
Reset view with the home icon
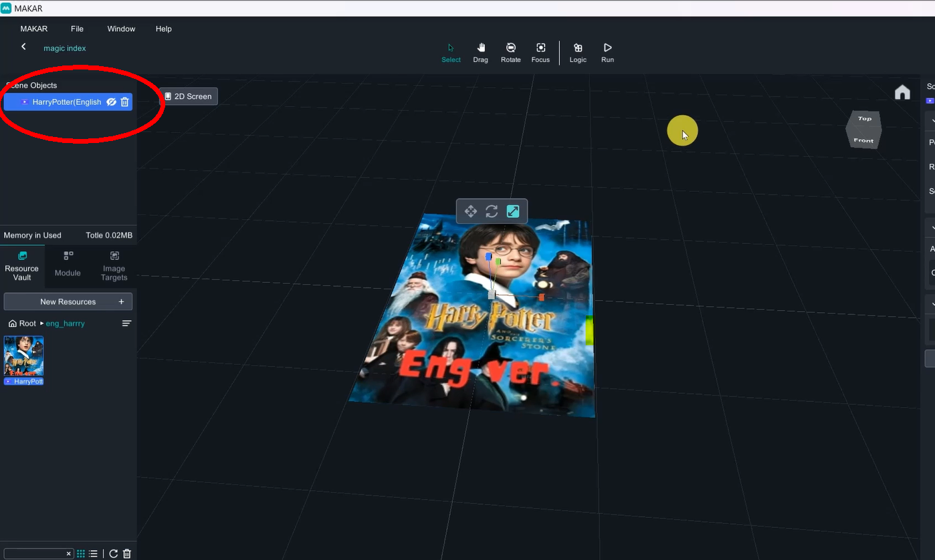pos(902,93)
